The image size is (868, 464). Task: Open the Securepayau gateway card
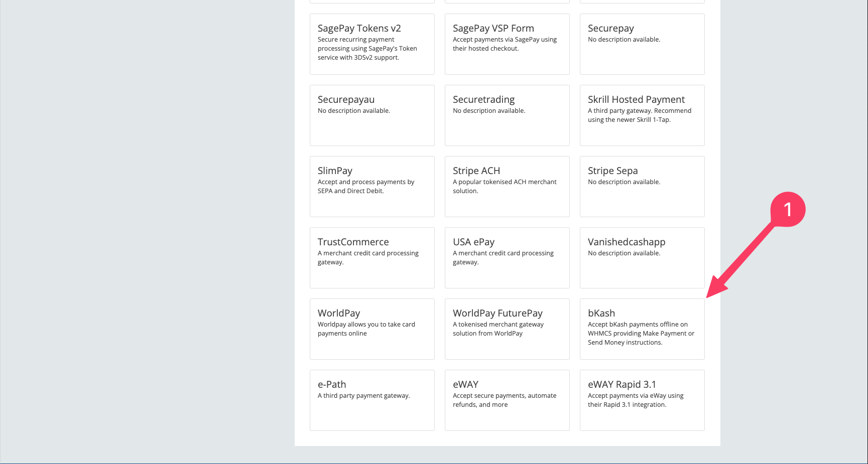372,115
